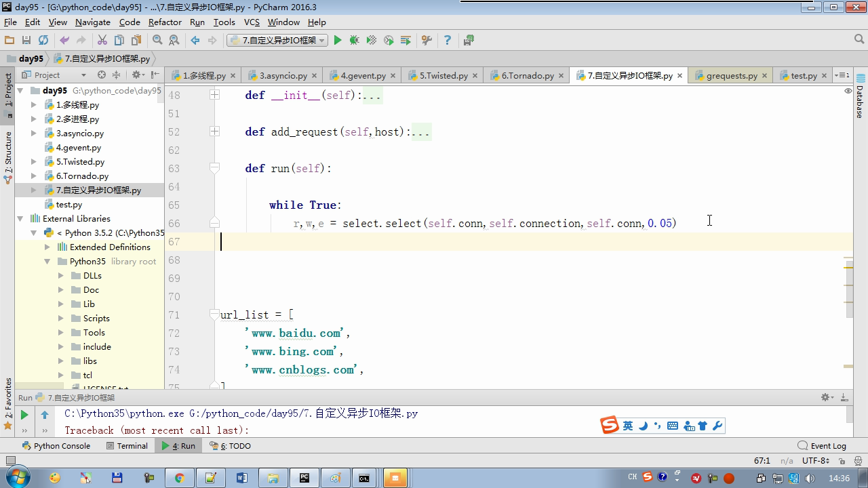This screenshot has height=488, width=868.
Task: Open 4.gevent.py in the project tree
Action: click(x=78, y=148)
